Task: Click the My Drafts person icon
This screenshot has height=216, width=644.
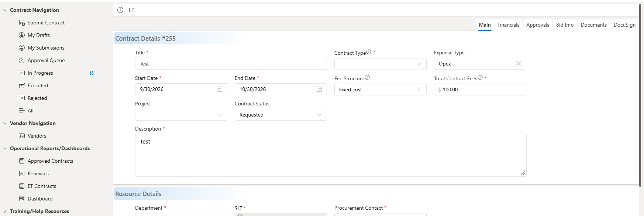Action: (22, 35)
